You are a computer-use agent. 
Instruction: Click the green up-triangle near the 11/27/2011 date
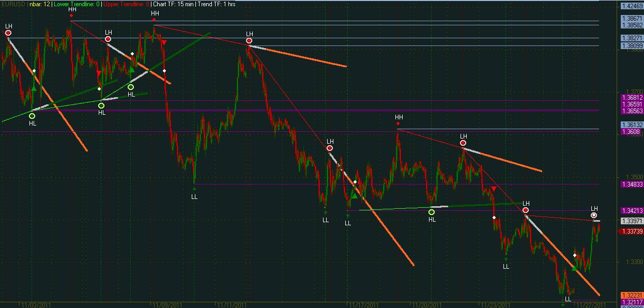click(x=575, y=268)
